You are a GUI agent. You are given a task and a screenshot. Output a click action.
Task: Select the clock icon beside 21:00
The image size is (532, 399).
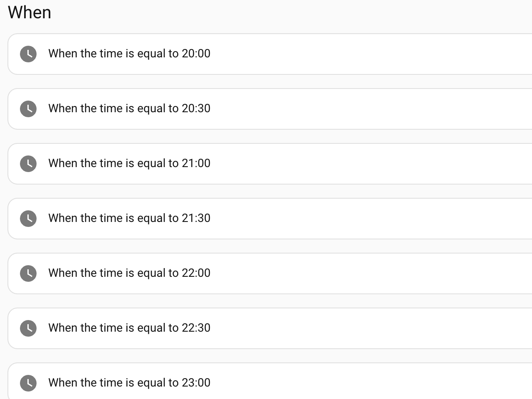pyautogui.click(x=28, y=164)
